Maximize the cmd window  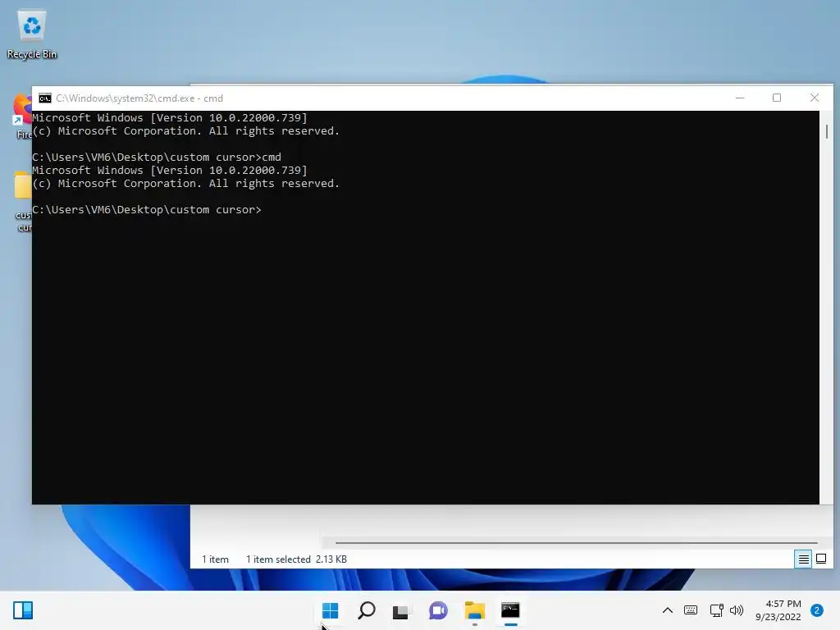777,98
